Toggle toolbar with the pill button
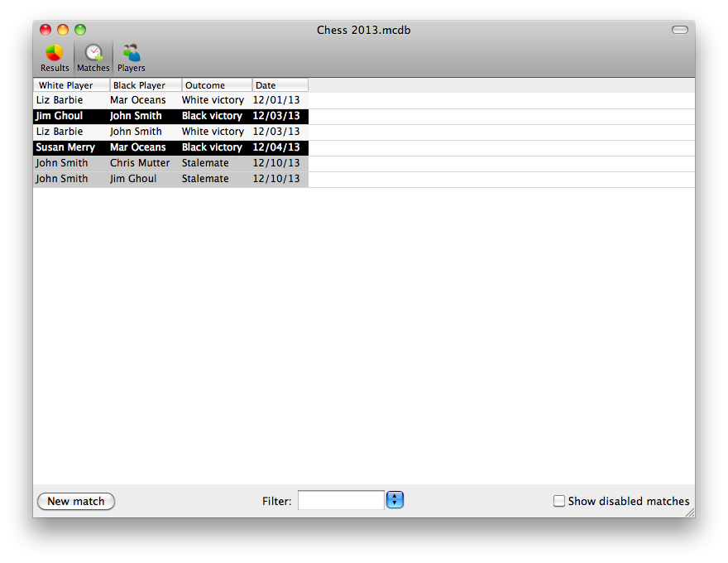The width and height of the screenshot is (728, 563). point(680,30)
